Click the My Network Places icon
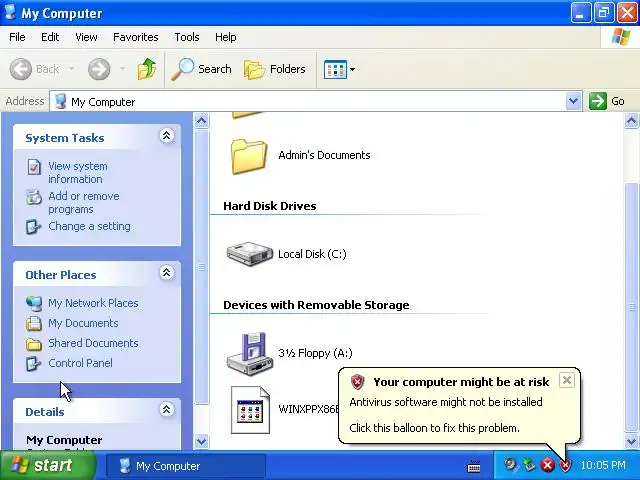640x480 pixels. coord(34,303)
